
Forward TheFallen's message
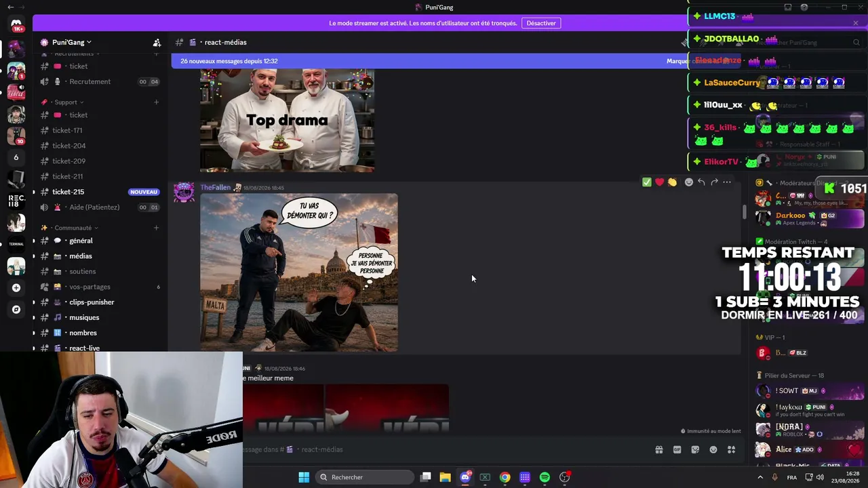[714, 182]
